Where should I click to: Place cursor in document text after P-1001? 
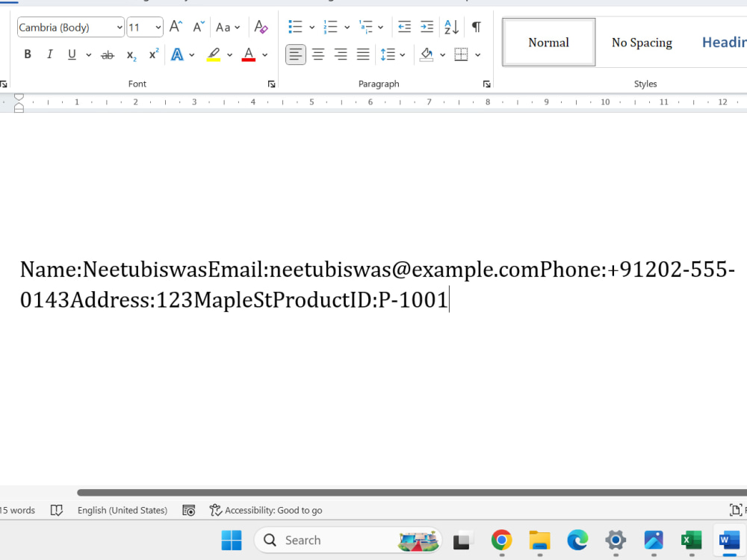click(x=449, y=300)
